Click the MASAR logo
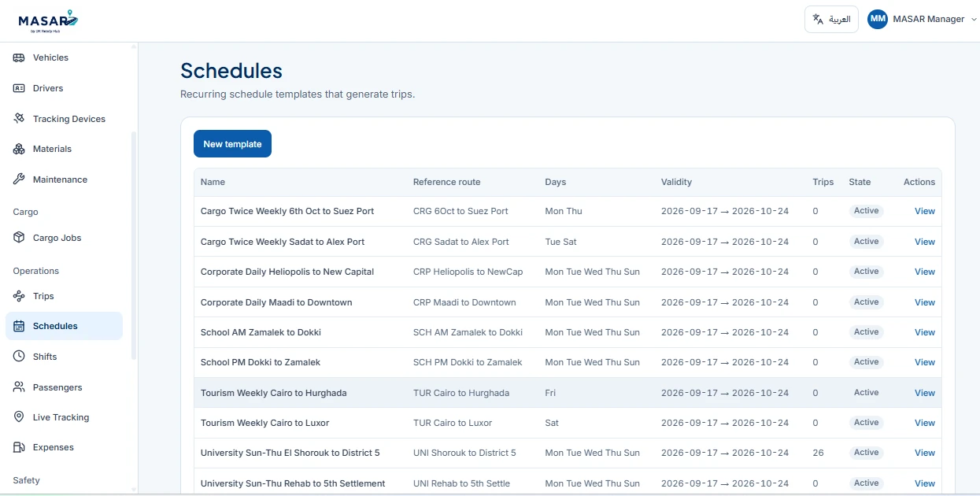Image resolution: width=980 pixels, height=496 pixels. (x=48, y=20)
